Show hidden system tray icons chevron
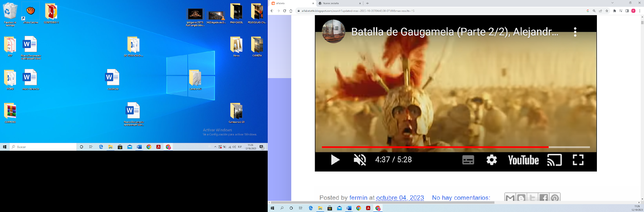The height and width of the screenshot is (212, 644). coord(215,147)
